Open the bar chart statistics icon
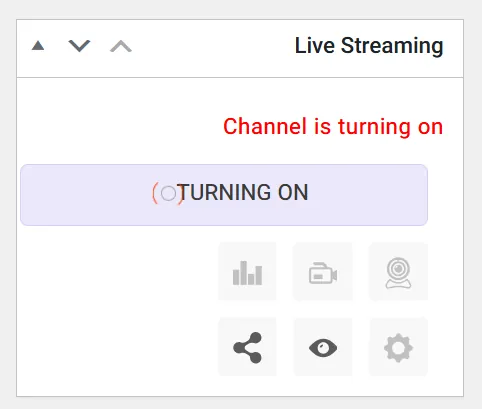 247,272
